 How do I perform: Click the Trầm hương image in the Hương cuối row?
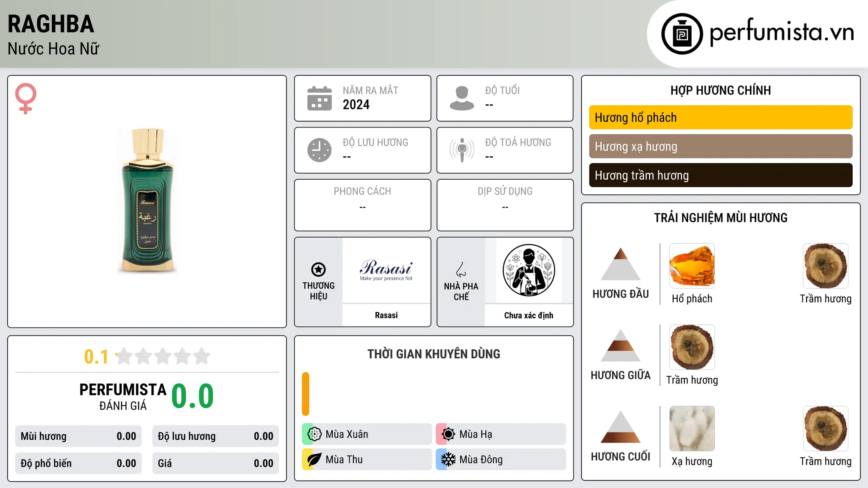click(x=826, y=429)
